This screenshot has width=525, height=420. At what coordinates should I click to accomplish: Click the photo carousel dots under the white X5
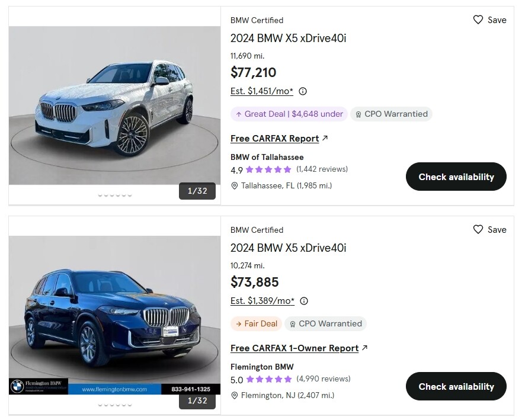(114, 195)
